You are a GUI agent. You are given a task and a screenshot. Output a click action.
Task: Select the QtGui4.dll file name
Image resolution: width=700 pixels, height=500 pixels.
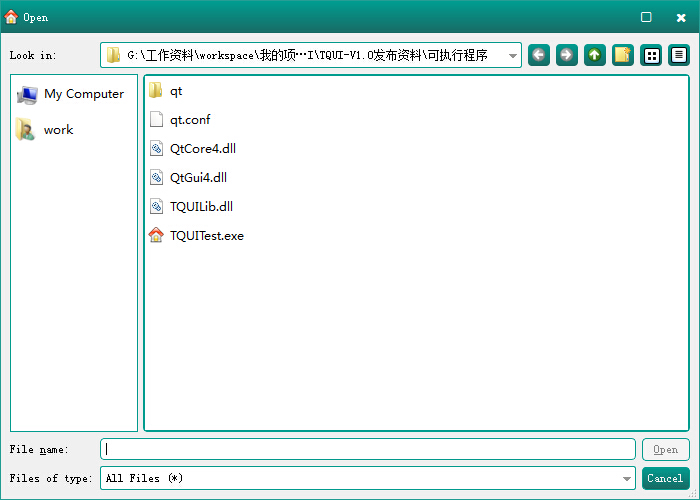198,177
